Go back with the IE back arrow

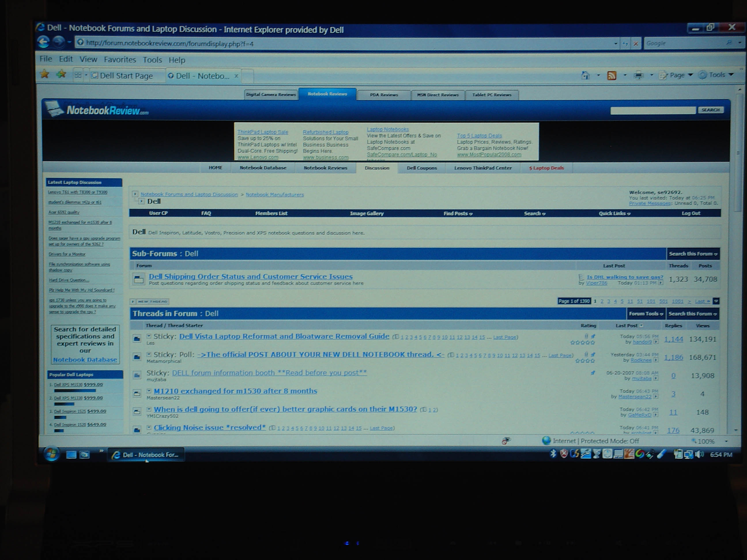click(44, 42)
